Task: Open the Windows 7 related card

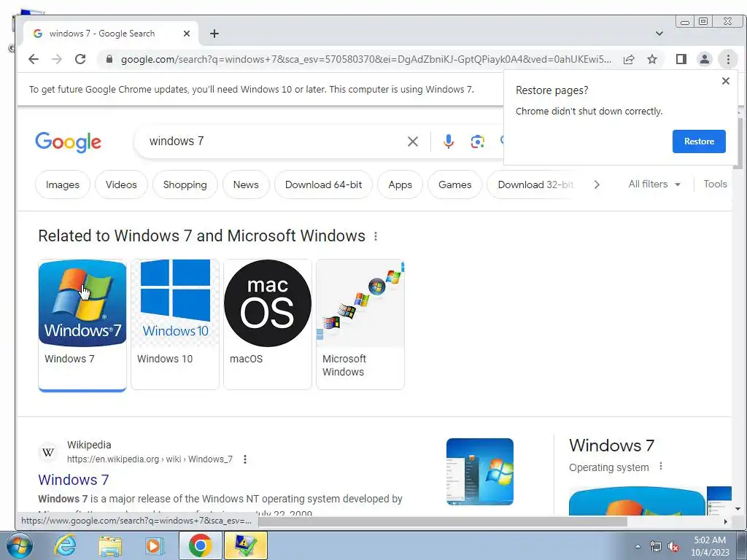Action: click(x=82, y=324)
